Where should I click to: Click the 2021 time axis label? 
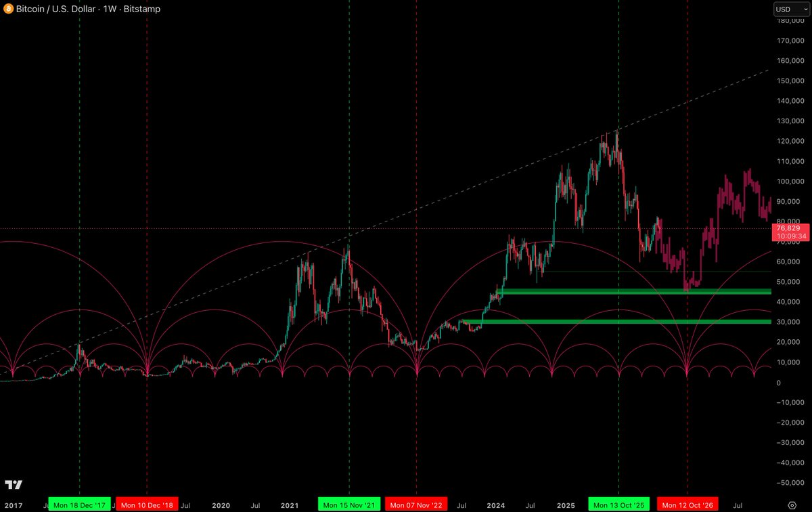pyautogui.click(x=290, y=505)
